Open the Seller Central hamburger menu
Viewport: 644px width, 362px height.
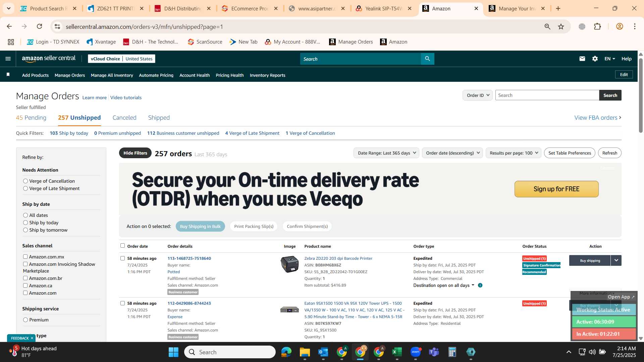tap(8, 59)
